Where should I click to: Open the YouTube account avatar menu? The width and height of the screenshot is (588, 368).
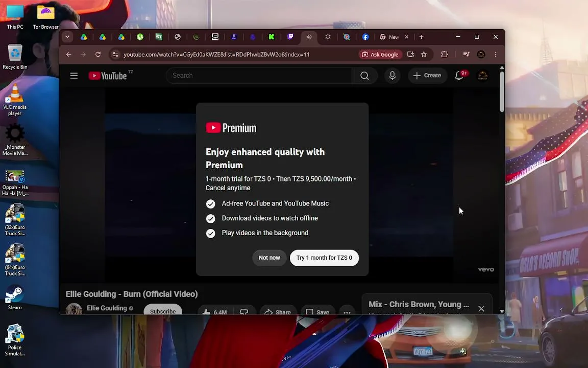[x=483, y=76]
